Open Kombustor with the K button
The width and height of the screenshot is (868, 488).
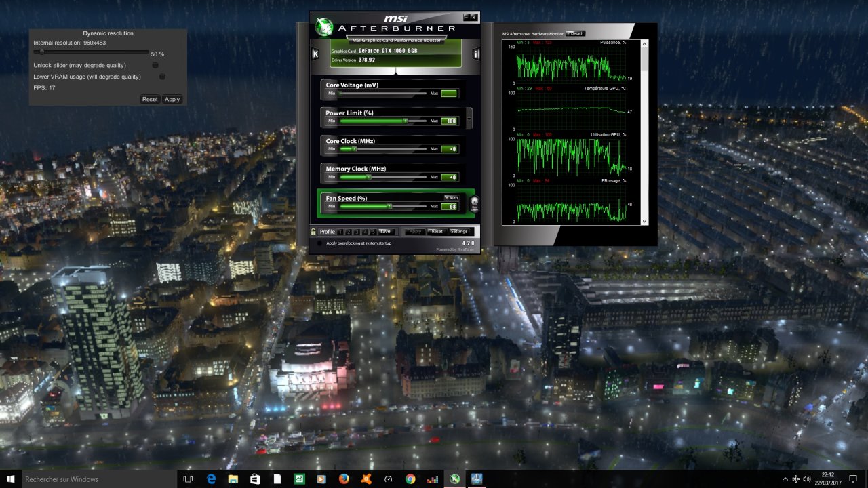(x=315, y=54)
